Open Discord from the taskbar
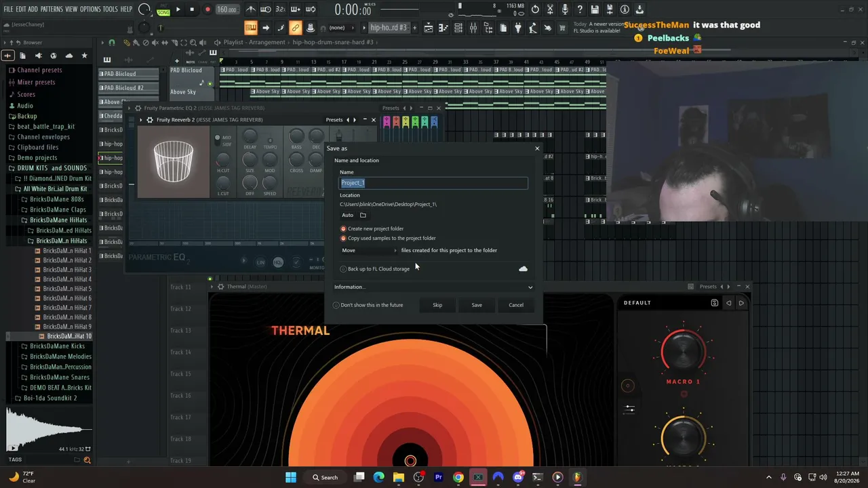This screenshot has width=868, height=488. click(x=518, y=477)
